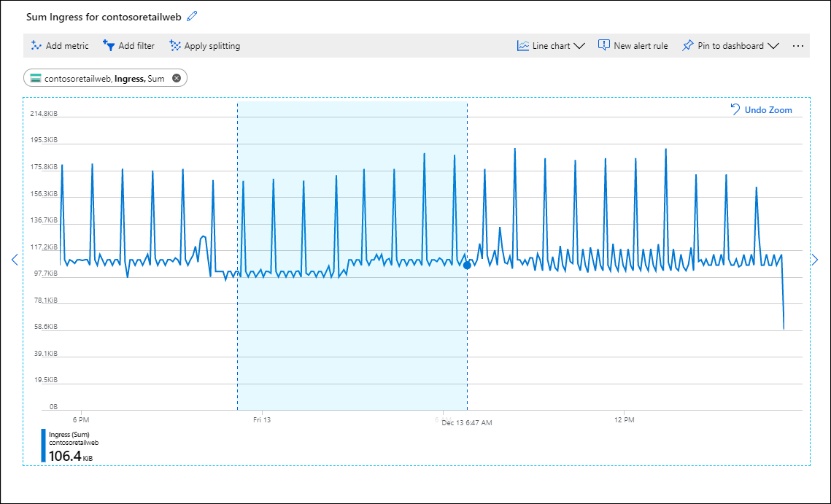Click the Apply splitting icon
The image size is (831, 504).
point(174,45)
